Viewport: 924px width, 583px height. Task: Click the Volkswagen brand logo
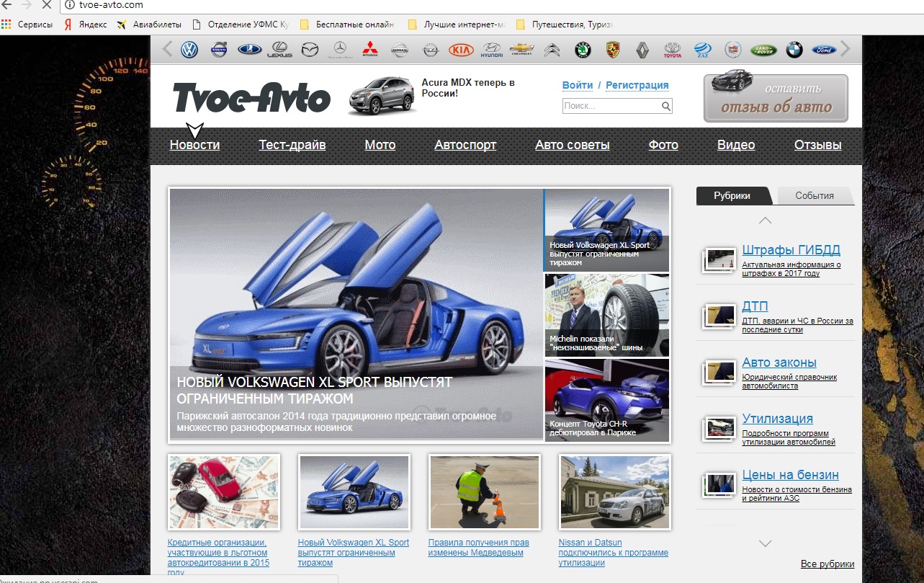click(x=189, y=50)
